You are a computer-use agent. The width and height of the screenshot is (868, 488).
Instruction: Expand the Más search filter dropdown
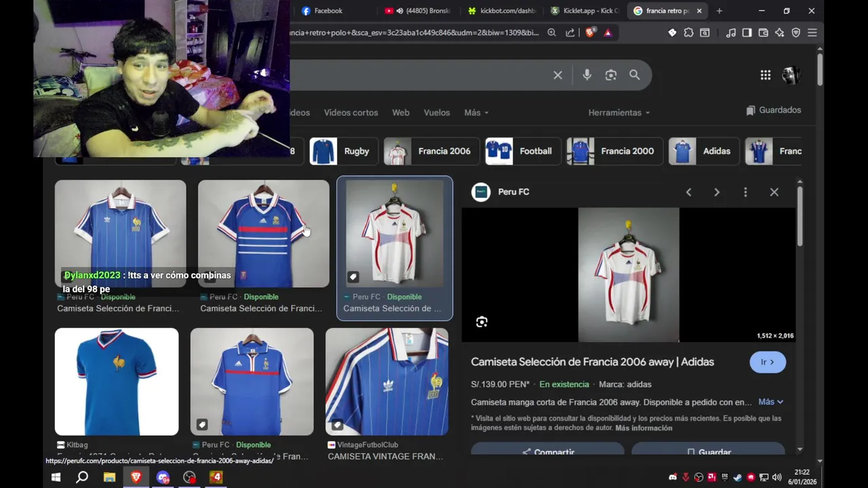click(x=476, y=113)
